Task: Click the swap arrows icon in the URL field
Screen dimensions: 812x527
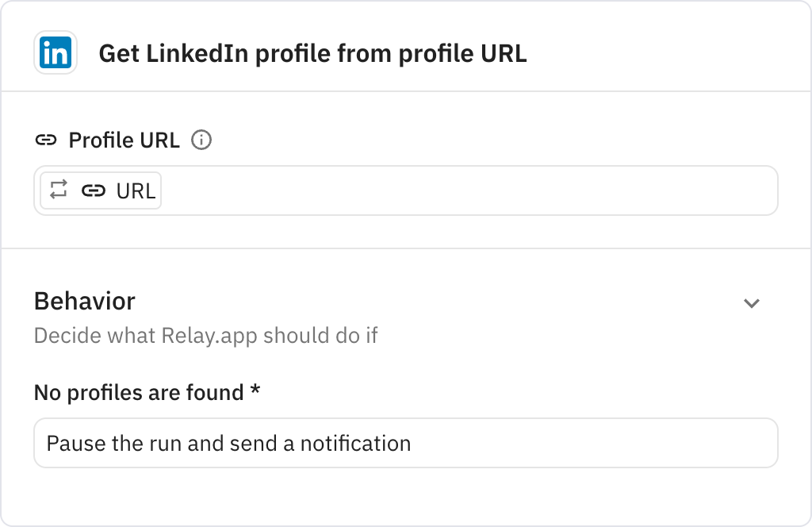Action: (57, 190)
